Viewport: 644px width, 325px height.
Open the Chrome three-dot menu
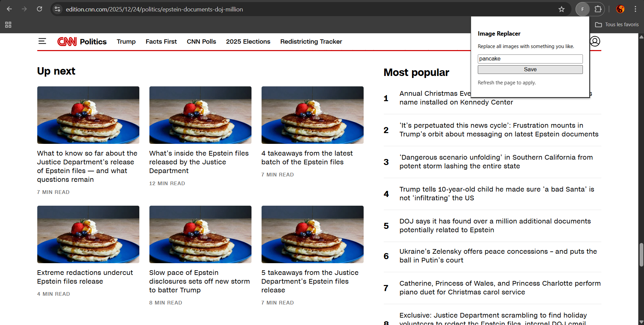635,9
